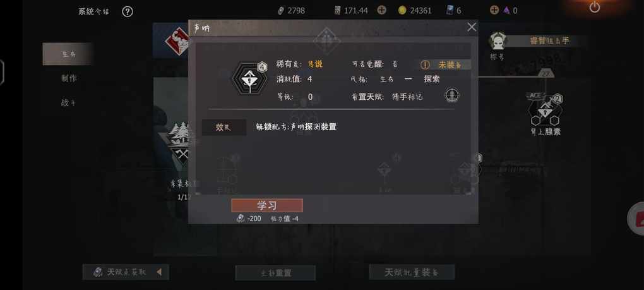Select the crosshair prerequisite talent icon
The width and height of the screenshot is (644, 290).
tap(452, 95)
